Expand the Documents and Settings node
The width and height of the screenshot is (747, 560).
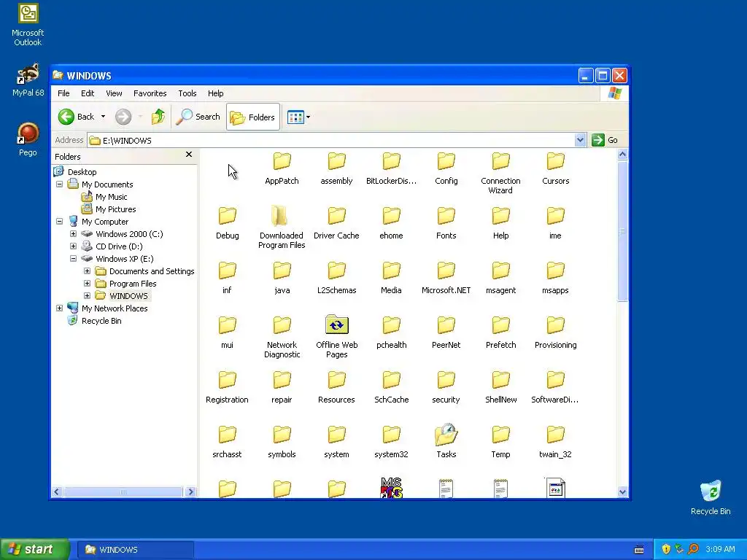click(88, 271)
